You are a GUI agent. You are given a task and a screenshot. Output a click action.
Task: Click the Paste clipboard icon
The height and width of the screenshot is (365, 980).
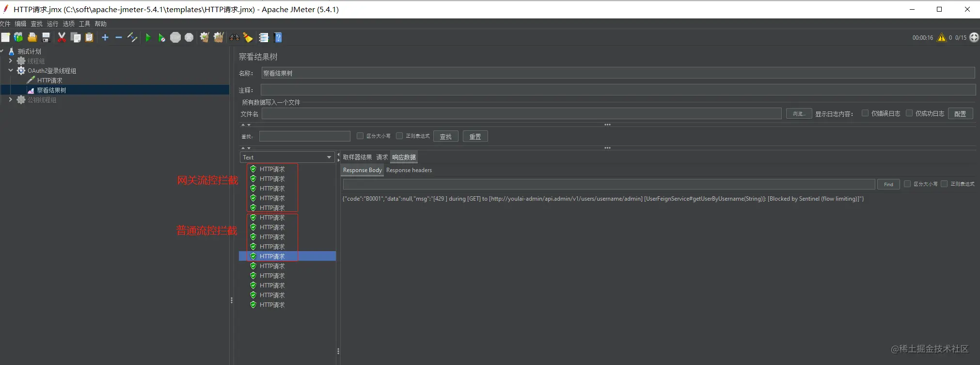click(x=89, y=37)
